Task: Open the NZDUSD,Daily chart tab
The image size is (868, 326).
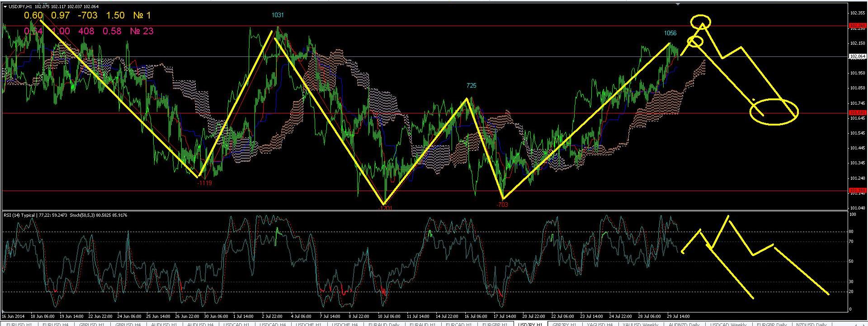Action: [811, 324]
